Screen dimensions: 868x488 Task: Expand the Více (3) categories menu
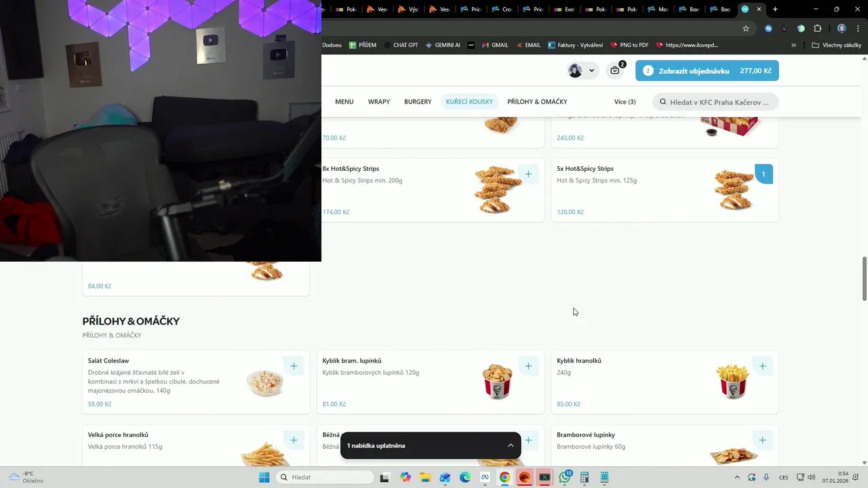pyautogui.click(x=625, y=102)
